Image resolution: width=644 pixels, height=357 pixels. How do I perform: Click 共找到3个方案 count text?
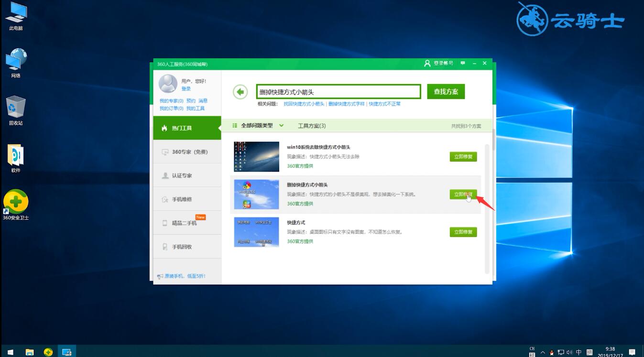[x=466, y=126]
